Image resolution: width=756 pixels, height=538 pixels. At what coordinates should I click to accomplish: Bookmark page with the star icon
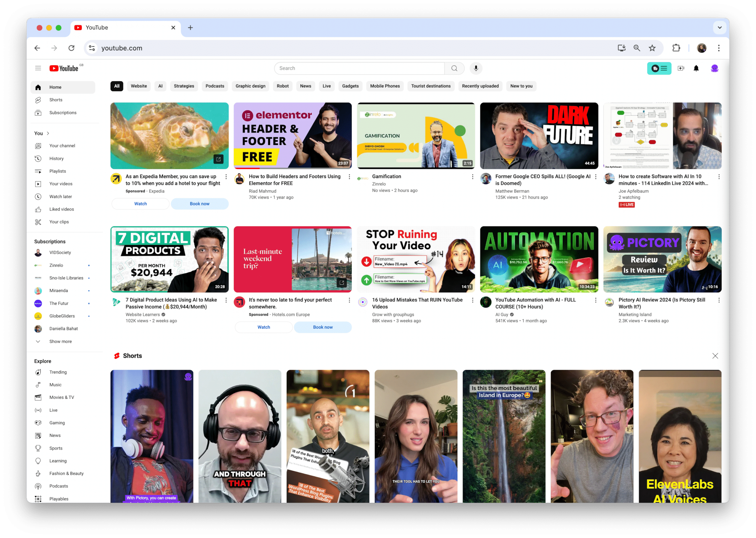coord(652,48)
